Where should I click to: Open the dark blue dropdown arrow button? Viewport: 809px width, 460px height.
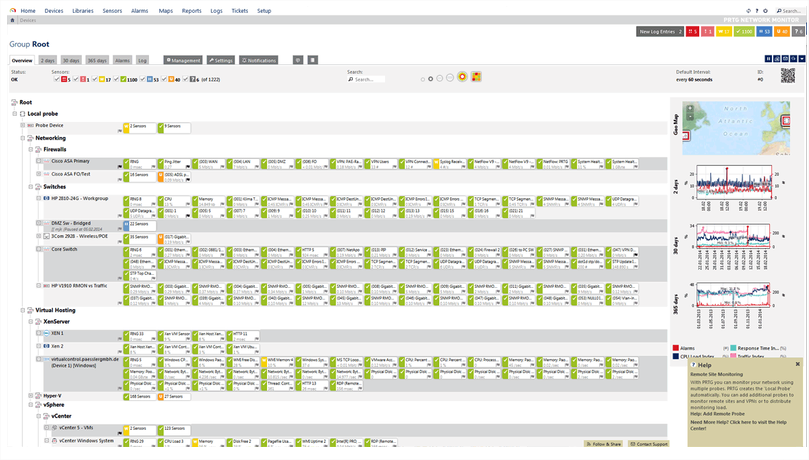coord(802,59)
